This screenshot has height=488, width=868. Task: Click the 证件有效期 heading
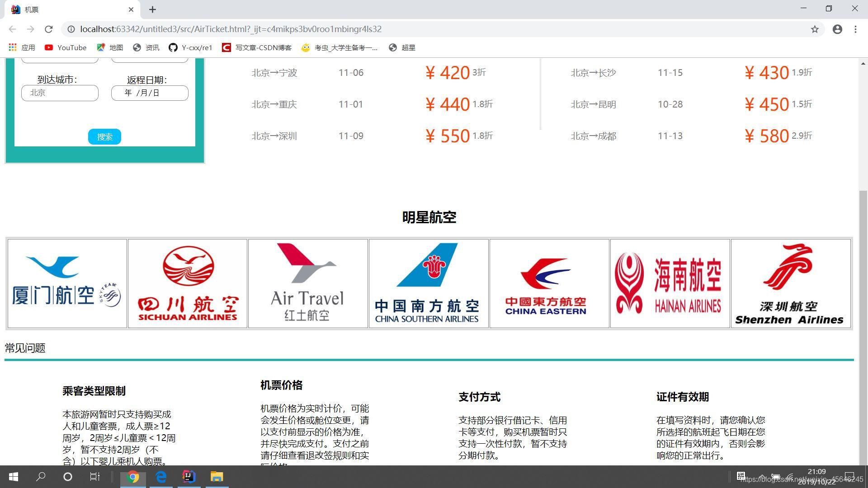pyautogui.click(x=683, y=397)
